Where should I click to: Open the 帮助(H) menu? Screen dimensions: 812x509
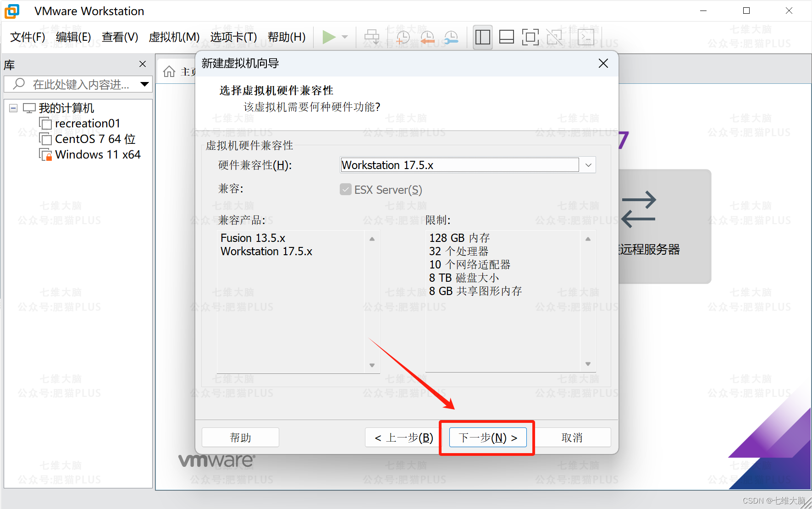[287, 37]
